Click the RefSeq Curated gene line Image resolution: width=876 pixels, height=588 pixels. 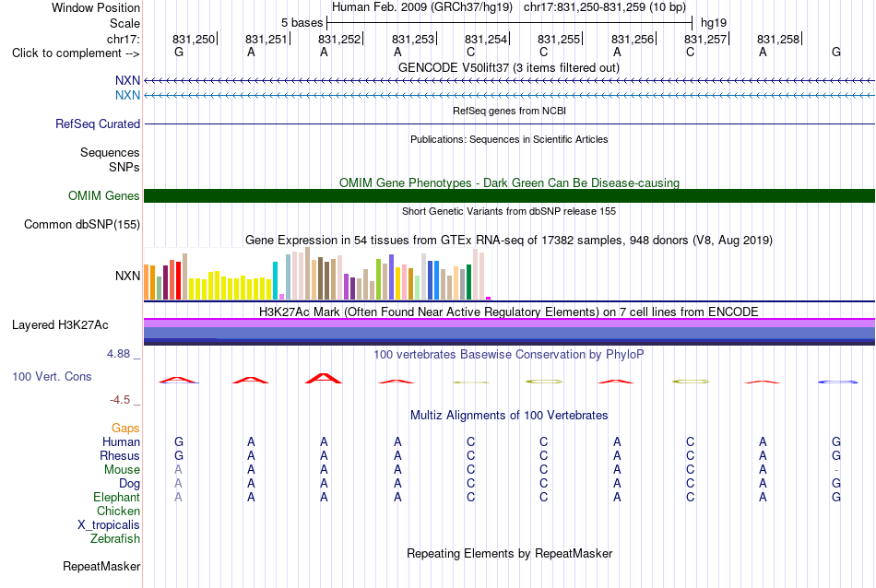509,124
